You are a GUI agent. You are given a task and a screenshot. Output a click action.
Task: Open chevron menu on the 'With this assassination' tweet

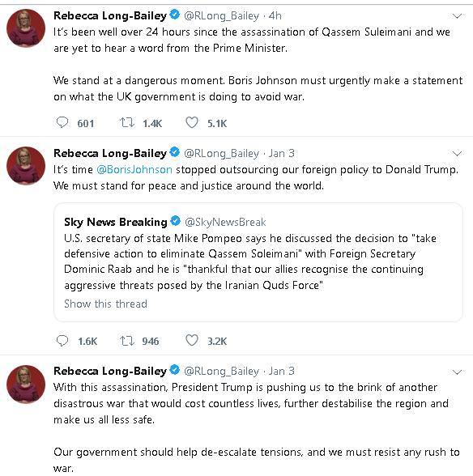(457, 372)
